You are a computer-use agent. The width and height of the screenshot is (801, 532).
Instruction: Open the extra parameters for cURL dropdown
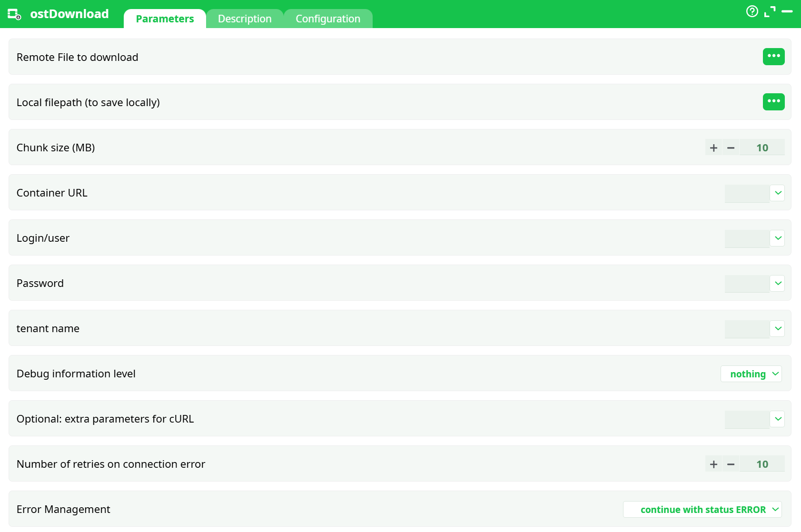pyautogui.click(x=778, y=419)
